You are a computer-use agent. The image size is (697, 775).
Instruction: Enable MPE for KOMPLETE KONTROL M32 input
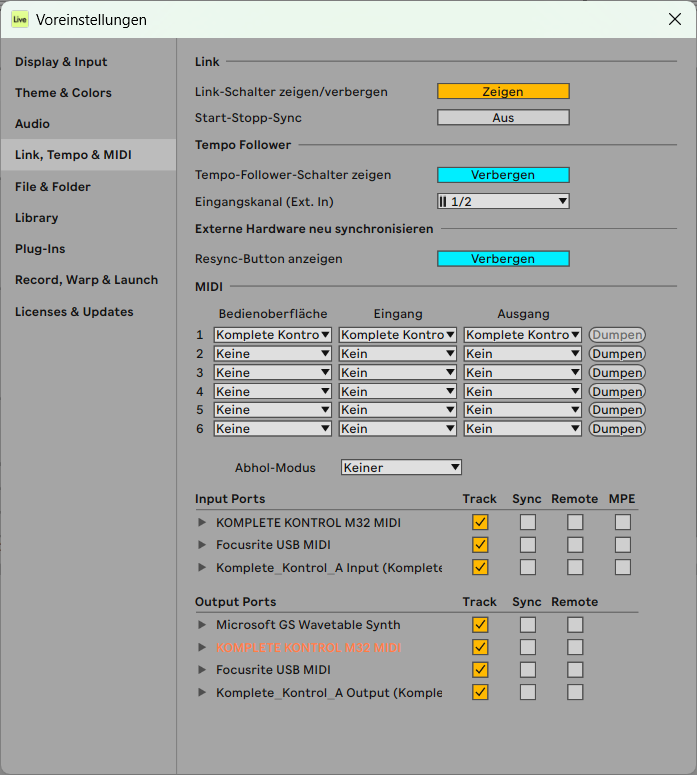623,522
